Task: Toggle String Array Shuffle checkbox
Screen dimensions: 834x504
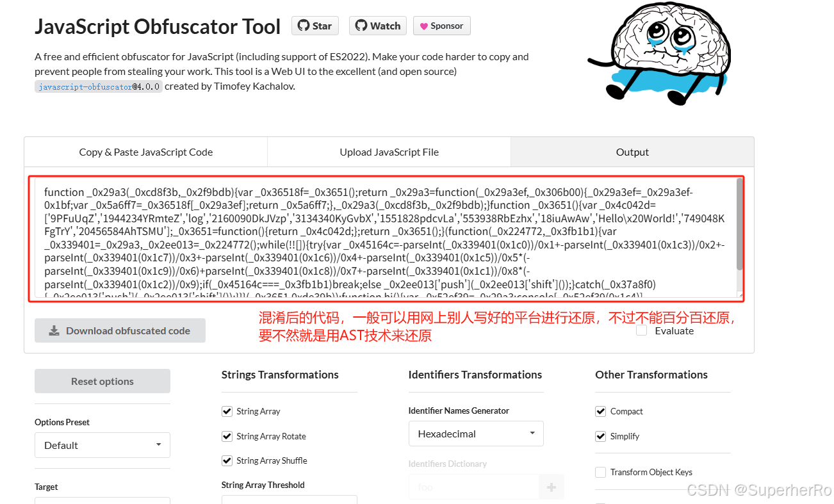Action: click(227, 460)
